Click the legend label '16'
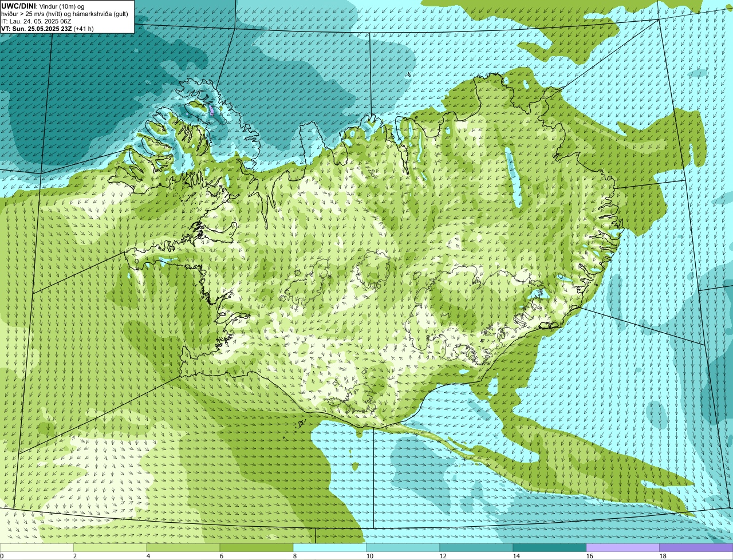Image resolution: width=733 pixels, height=560 pixels. [590, 556]
